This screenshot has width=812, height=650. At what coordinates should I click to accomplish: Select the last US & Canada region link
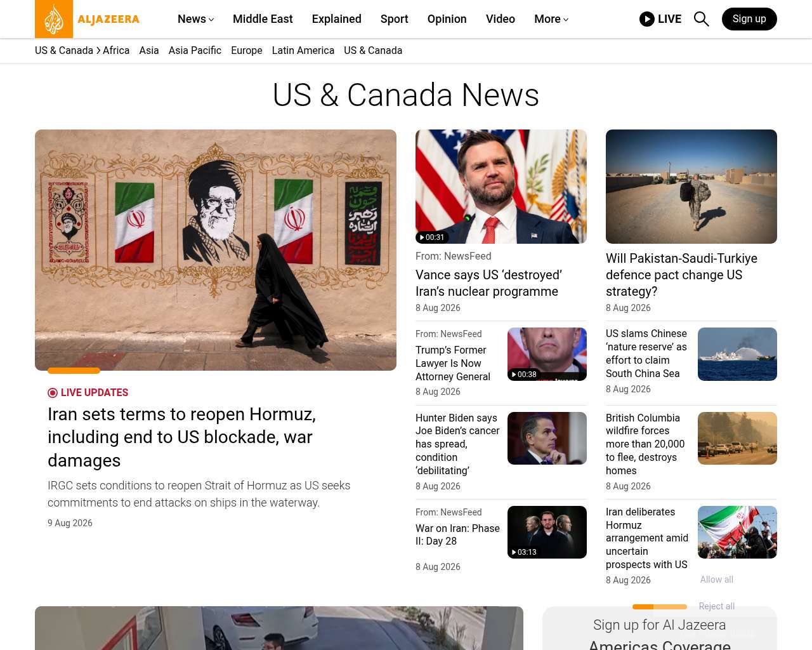click(373, 51)
